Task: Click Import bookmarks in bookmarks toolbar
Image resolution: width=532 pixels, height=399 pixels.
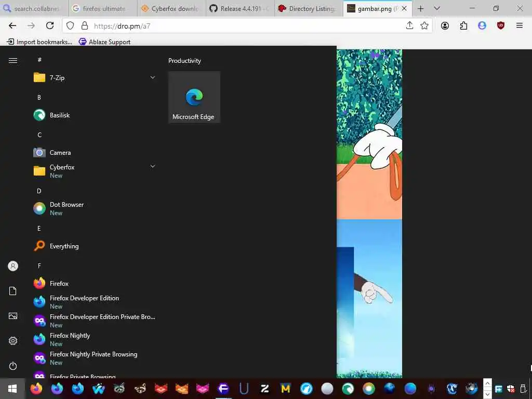Action: (x=39, y=42)
